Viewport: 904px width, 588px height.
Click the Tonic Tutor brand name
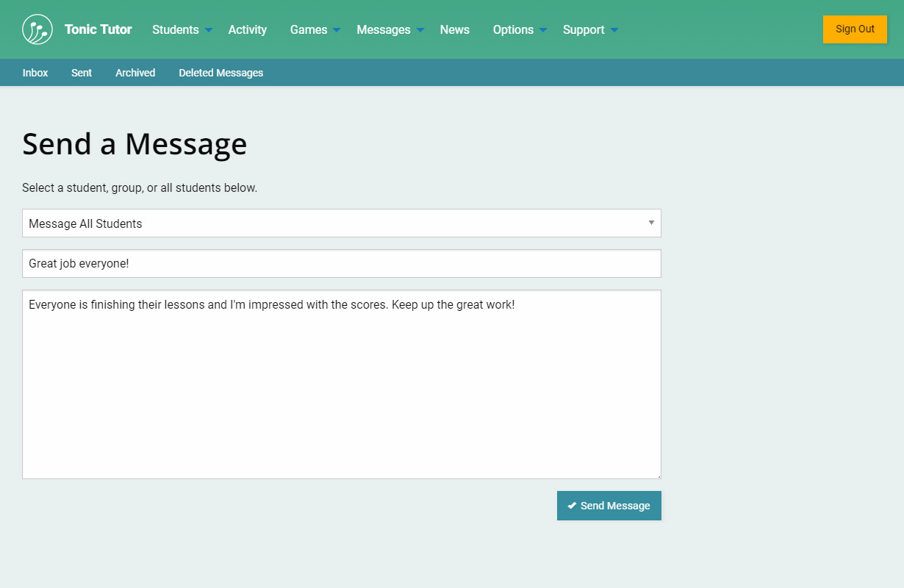pyautogui.click(x=98, y=29)
